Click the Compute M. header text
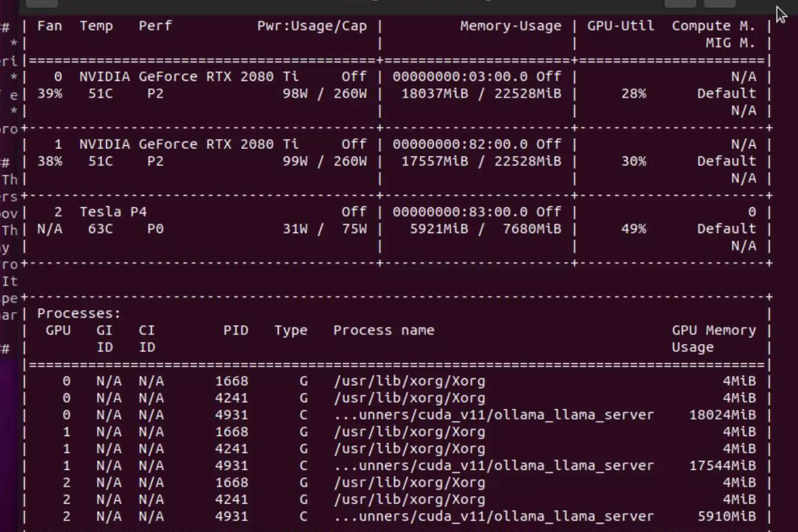Screen dimensions: 798x532 point(713,26)
